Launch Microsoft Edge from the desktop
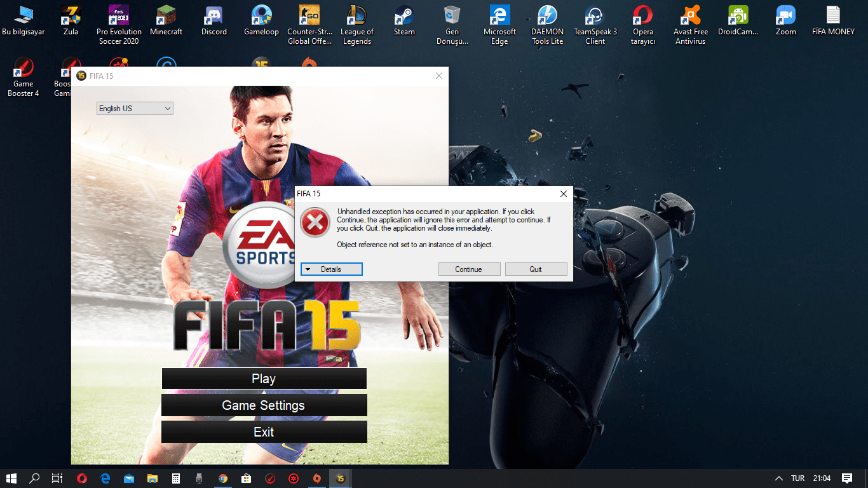The image size is (868, 488). (x=499, y=25)
